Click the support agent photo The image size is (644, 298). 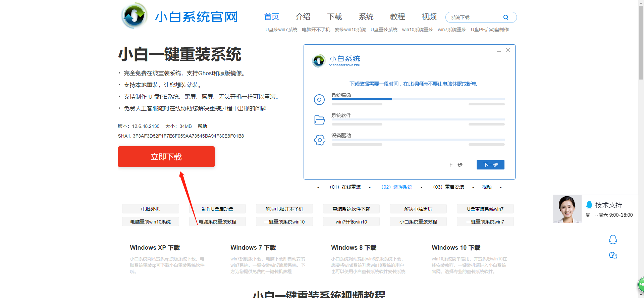pos(567,209)
